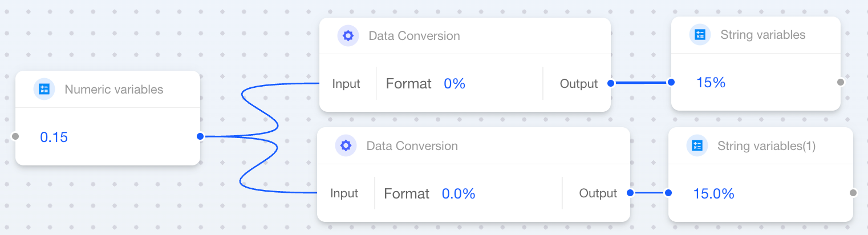868x235 pixels.
Task: Click the String variables node icon
Action: 700,35
